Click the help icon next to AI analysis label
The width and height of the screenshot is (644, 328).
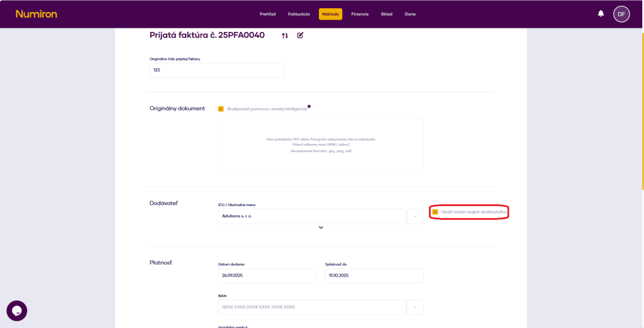point(309,106)
